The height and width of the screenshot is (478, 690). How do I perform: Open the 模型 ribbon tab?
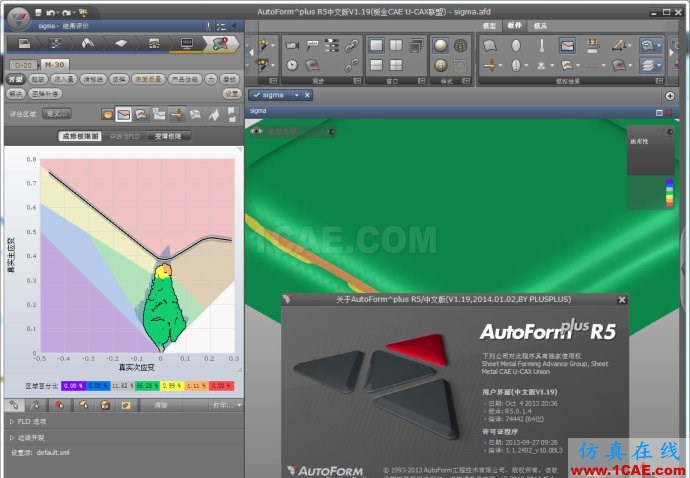[x=489, y=26]
